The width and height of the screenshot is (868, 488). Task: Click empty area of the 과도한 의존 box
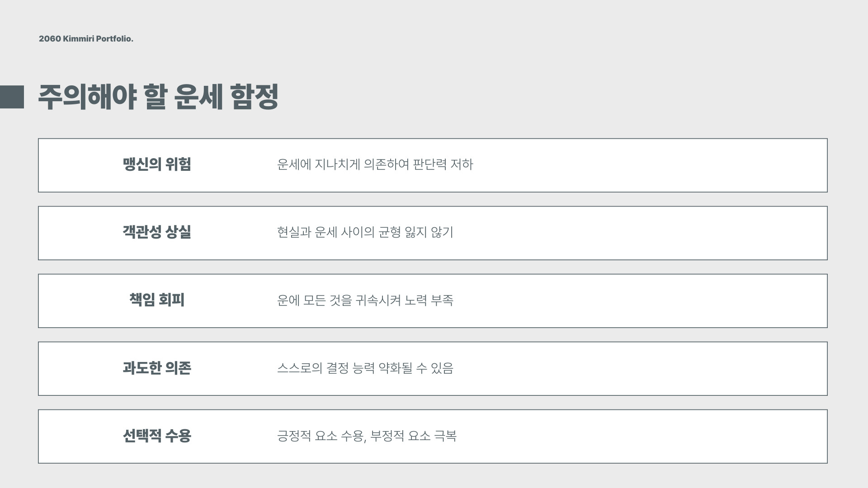coord(646,369)
